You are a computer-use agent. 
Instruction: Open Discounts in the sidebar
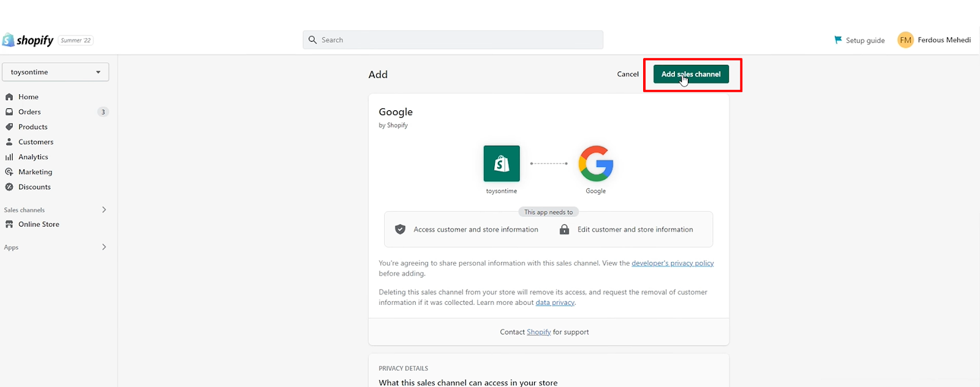coord(34,187)
